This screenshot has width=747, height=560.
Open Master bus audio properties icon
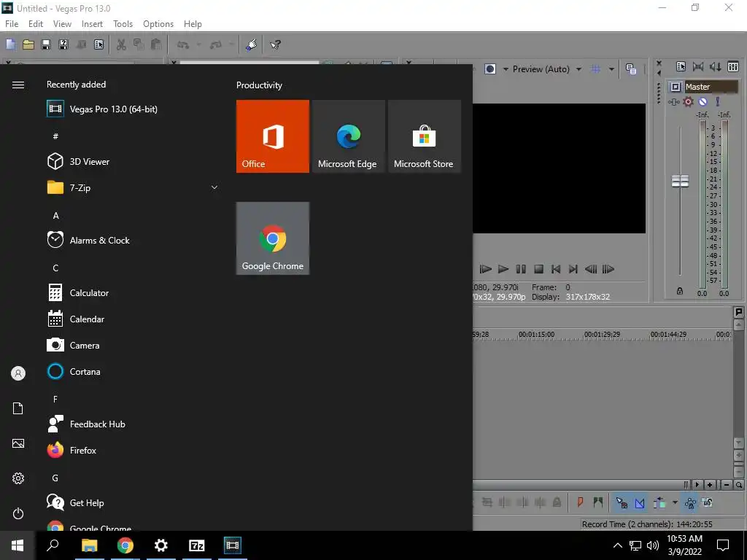click(681, 66)
